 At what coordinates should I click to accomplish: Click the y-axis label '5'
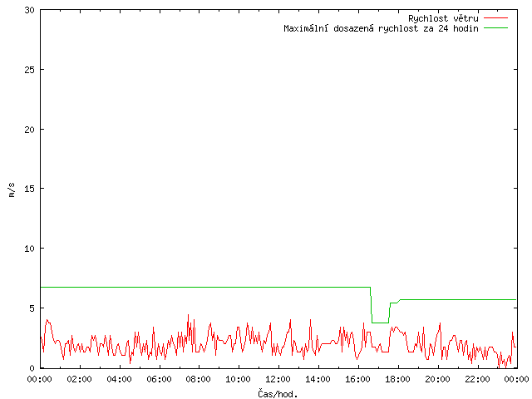tap(32, 308)
